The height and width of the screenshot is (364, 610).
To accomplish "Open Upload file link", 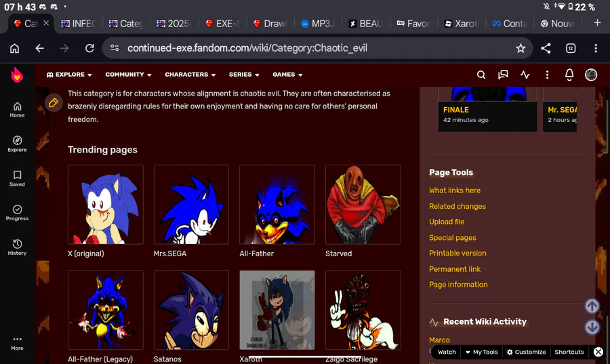I will pyautogui.click(x=447, y=222).
